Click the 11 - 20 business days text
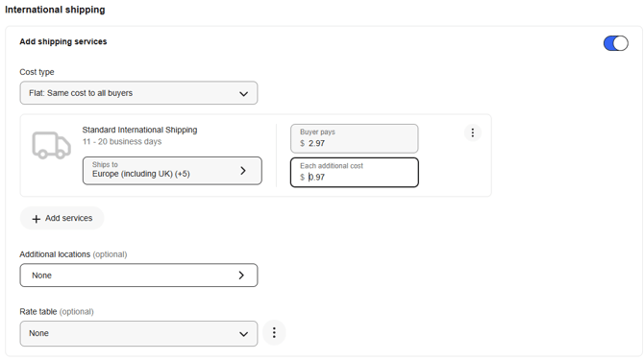The width and height of the screenshot is (644, 360). (122, 141)
